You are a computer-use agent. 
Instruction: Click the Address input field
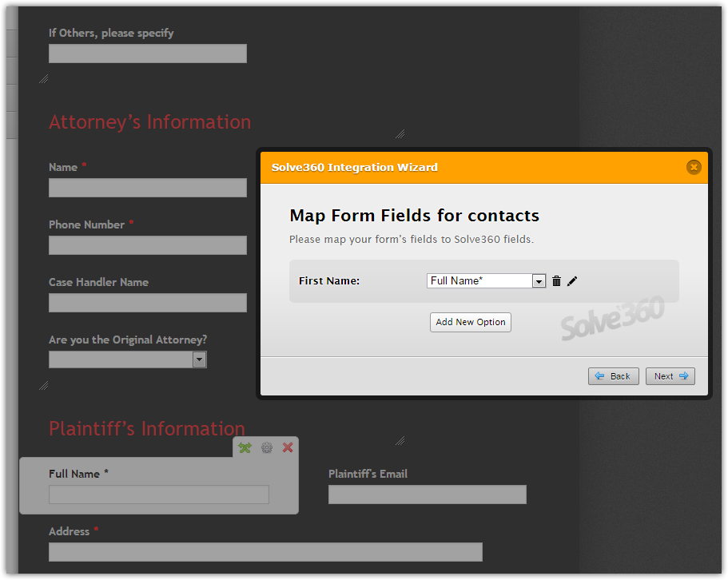[265, 552]
